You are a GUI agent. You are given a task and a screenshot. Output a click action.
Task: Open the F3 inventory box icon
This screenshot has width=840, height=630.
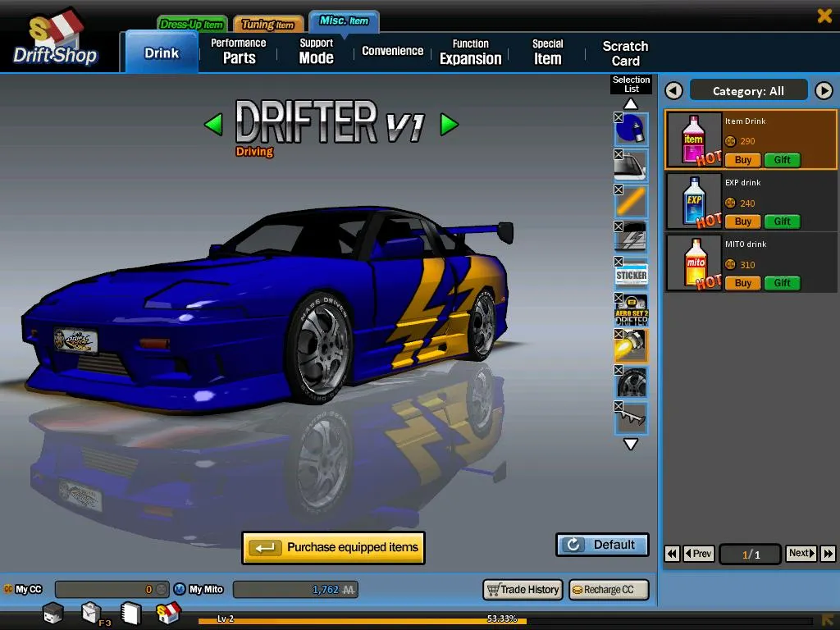click(x=92, y=613)
